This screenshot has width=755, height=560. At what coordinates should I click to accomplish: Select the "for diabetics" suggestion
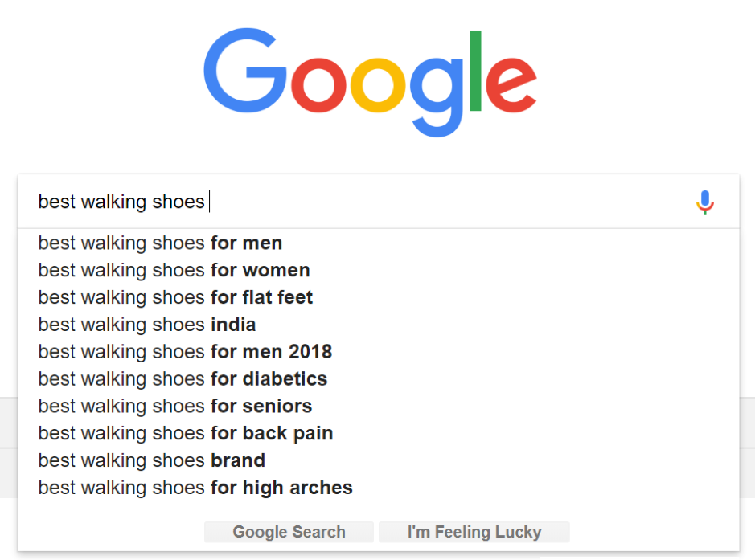click(183, 378)
